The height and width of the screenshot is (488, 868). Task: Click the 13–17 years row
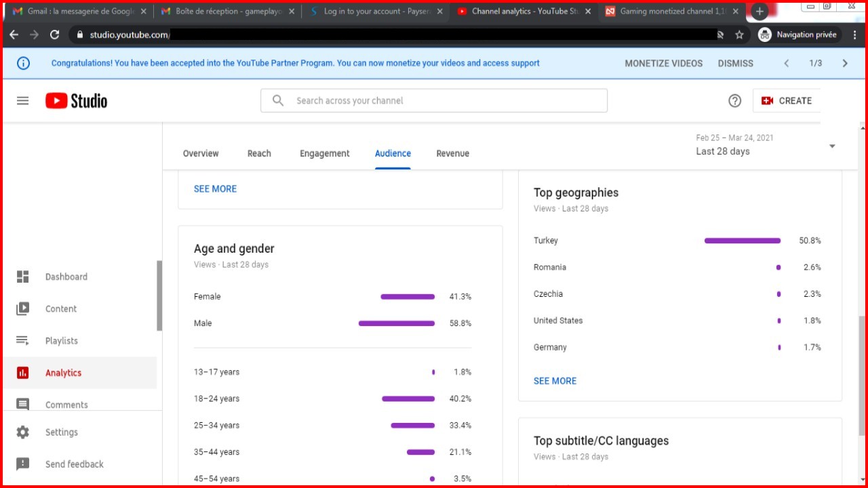tap(333, 372)
